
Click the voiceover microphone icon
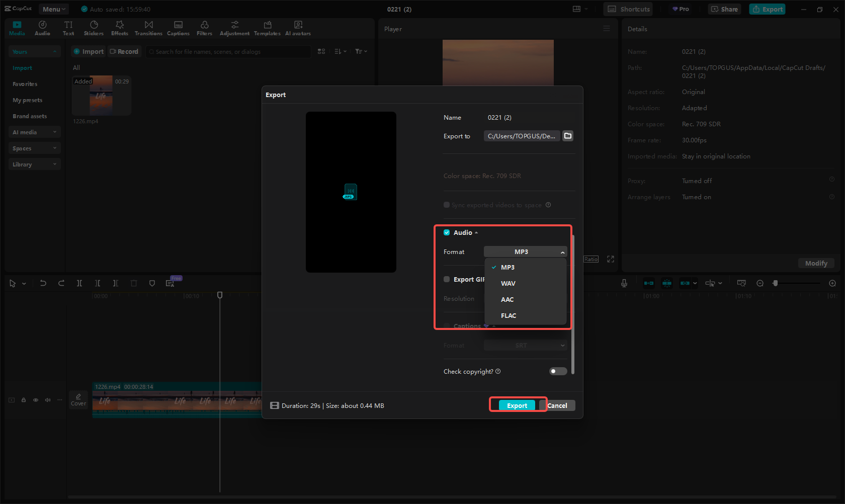pyautogui.click(x=624, y=283)
